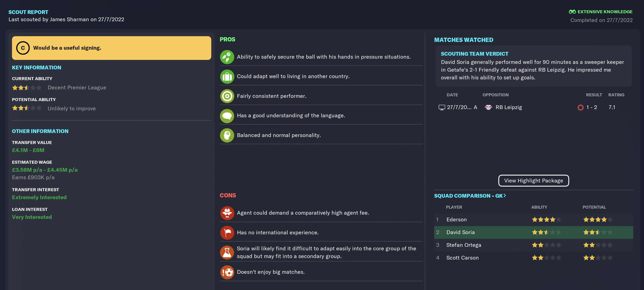
Task: Select the David Soria highlighted row
Action: tap(534, 232)
